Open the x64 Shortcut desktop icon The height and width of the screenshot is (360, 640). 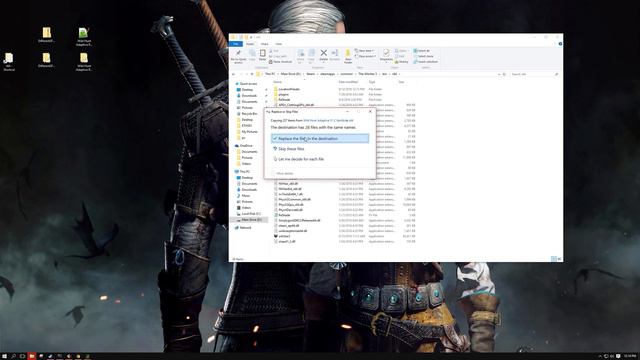9,62
